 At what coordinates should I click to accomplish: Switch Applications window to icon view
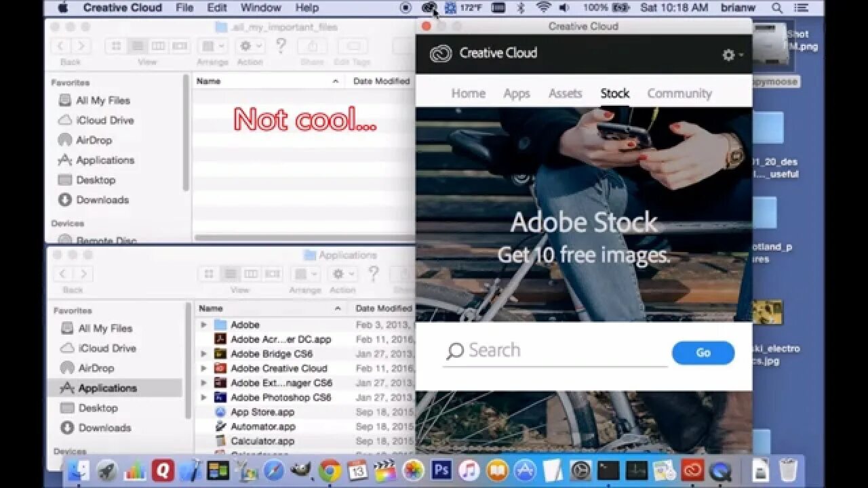click(209, 274)
